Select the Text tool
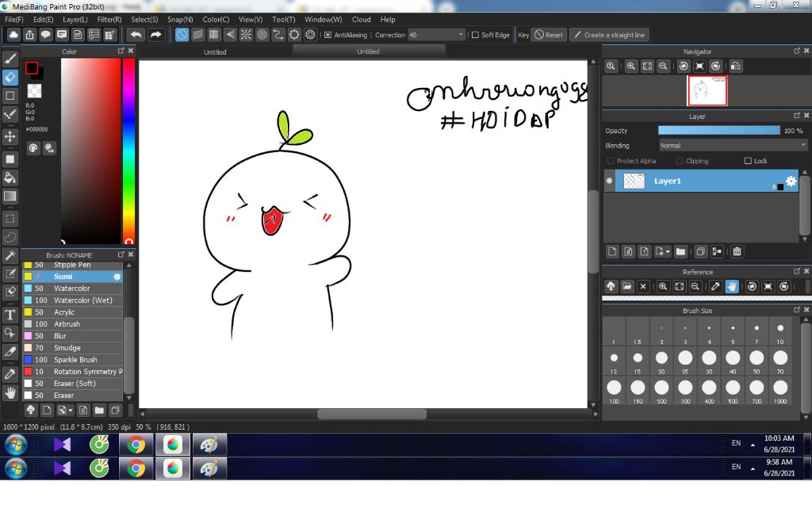Screen dimensions: 812x524 click(x=10, y=315)
